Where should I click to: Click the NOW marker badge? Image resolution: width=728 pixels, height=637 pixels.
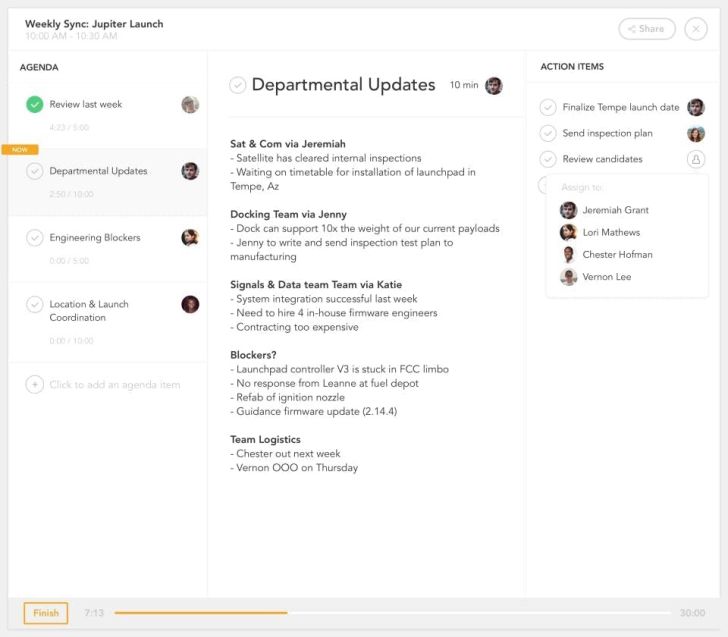tap(20, 150)
